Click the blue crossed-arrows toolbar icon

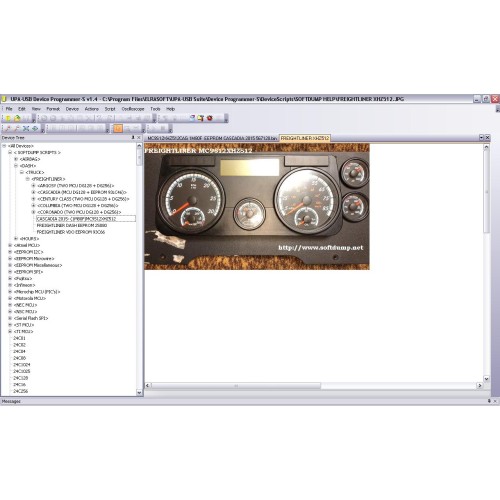26,129
